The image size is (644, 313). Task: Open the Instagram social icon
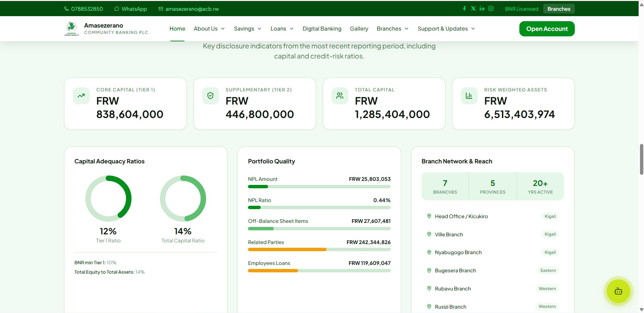point(491,8)
